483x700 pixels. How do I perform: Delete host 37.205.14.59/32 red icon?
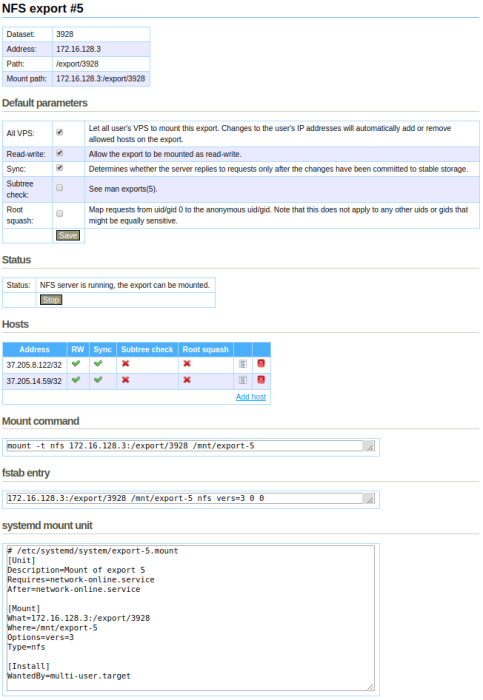(261, 379)
